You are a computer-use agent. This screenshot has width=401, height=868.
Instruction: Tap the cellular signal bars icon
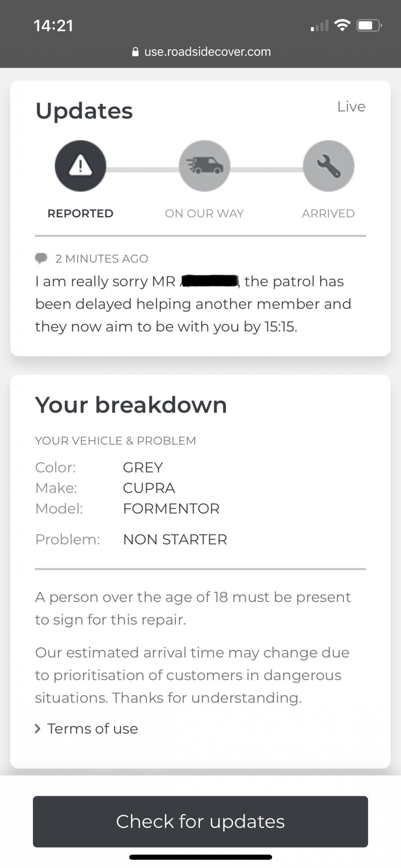tap(319, 26)
